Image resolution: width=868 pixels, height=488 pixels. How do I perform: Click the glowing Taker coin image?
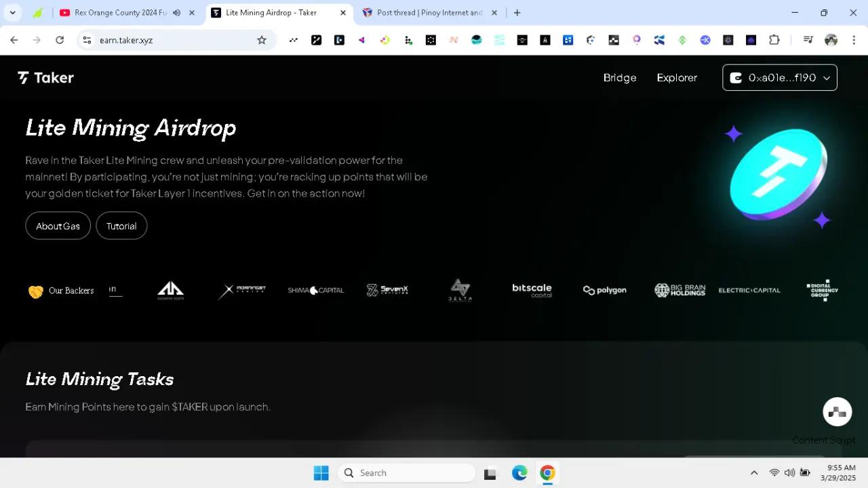point(778,175)
